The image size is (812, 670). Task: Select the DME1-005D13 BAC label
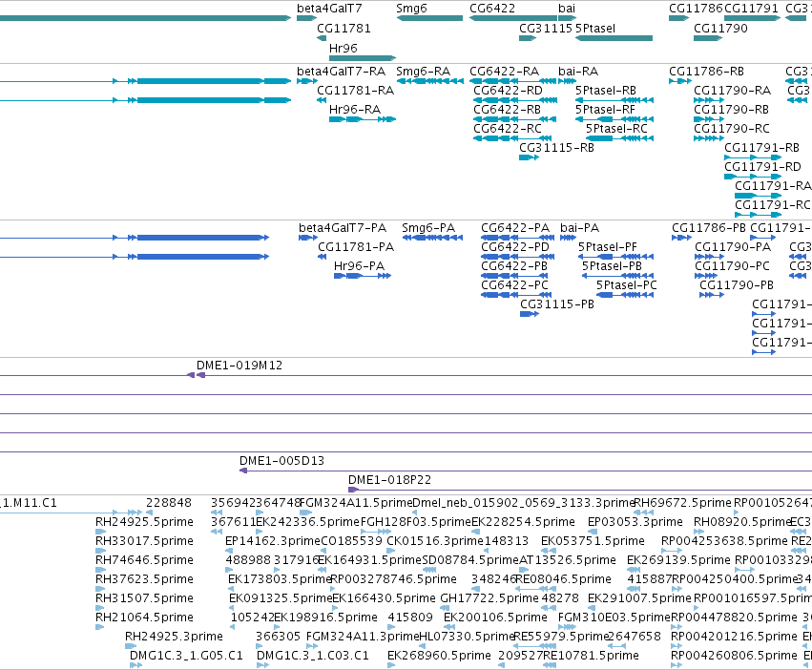[281, 461]
